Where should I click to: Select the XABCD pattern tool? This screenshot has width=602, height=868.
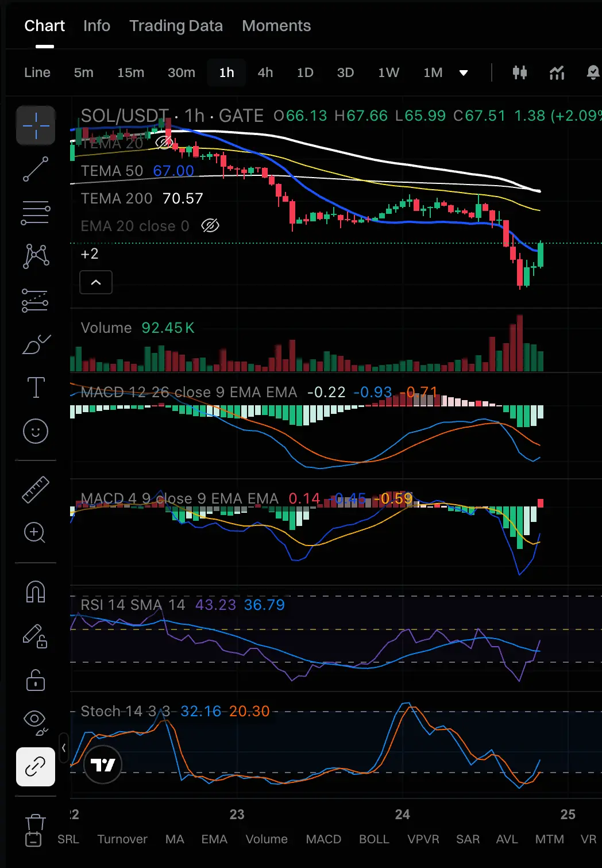[36, 256]
